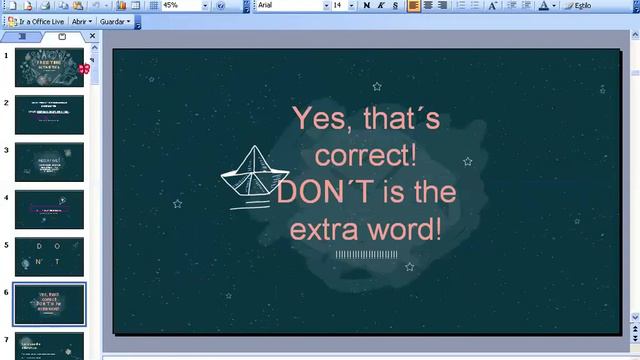Increase font size with the A icon
Image resolution: width=640 pixels, height=360 pixels.
point(493,5)
